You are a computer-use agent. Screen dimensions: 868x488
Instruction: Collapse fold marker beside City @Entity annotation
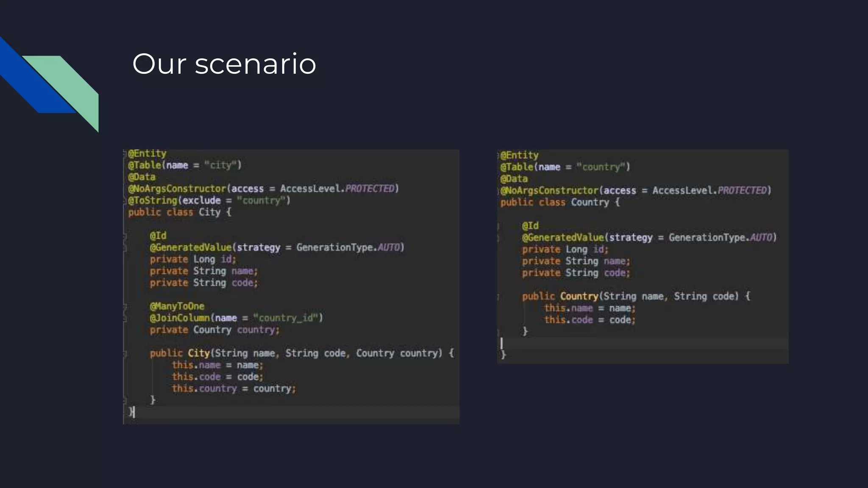(125, 153)
